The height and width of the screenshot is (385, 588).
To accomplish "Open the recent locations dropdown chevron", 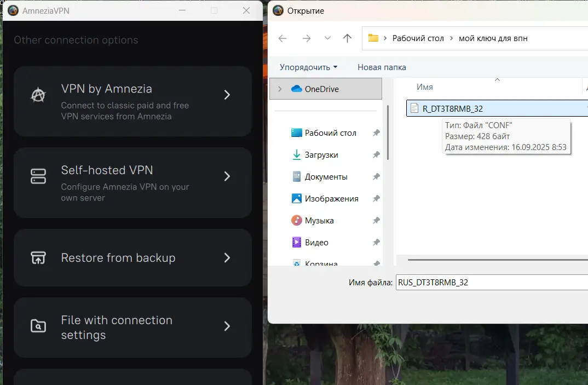I will pyautogui.click(x=327, y=38).
